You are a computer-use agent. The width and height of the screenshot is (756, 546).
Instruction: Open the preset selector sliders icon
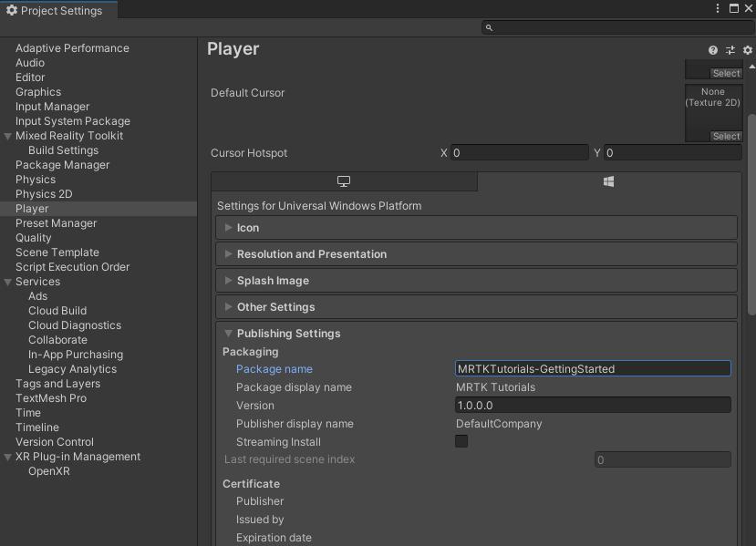tap(730, 50)
